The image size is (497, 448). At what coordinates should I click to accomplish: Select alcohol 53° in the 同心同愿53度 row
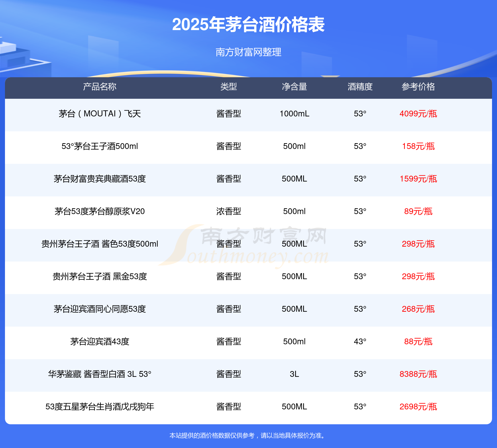click(360, 309)
